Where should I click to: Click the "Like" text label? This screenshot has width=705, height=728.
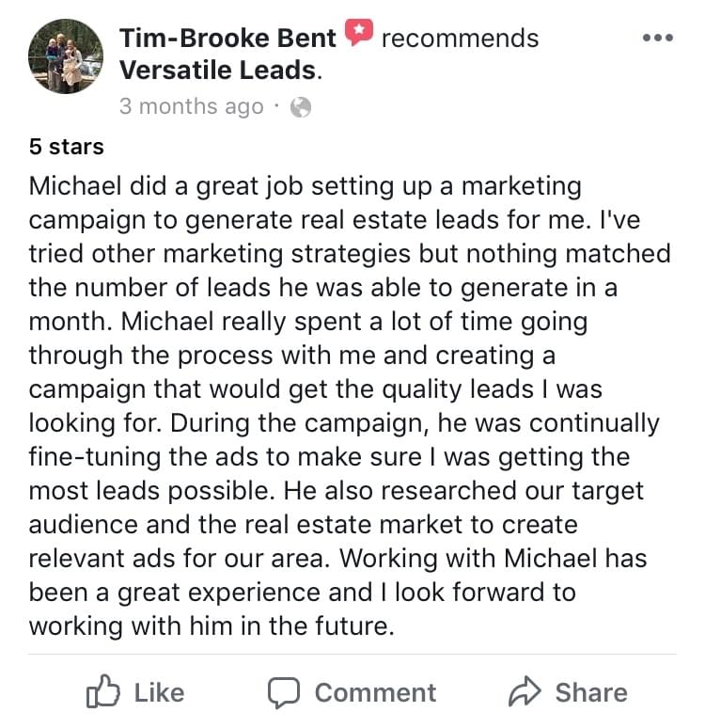(x=159, y=693)
